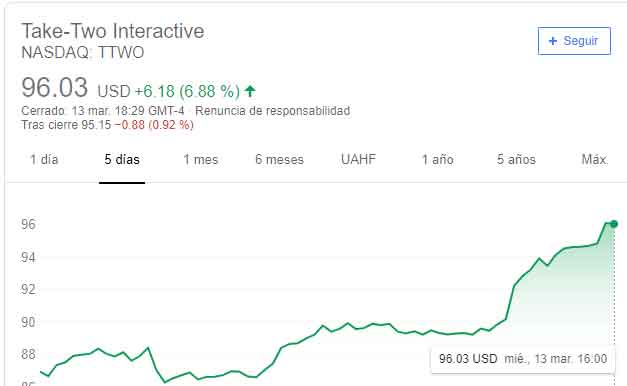Select the Máx. range tab
627x386 pixels.
595,160
